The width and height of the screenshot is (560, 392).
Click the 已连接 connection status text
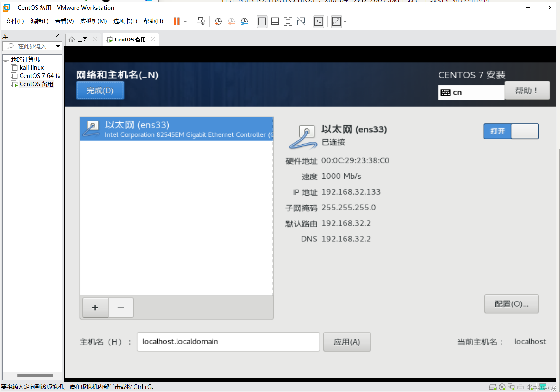pos(333,142)
